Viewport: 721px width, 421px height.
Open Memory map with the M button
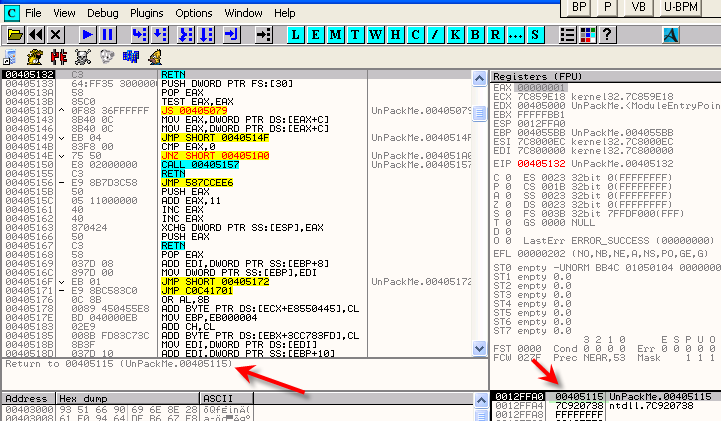(x=336, y=34)
